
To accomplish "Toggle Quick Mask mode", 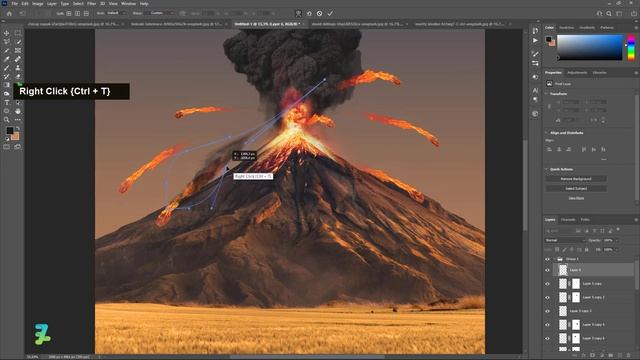I will (x=7, y=147).
